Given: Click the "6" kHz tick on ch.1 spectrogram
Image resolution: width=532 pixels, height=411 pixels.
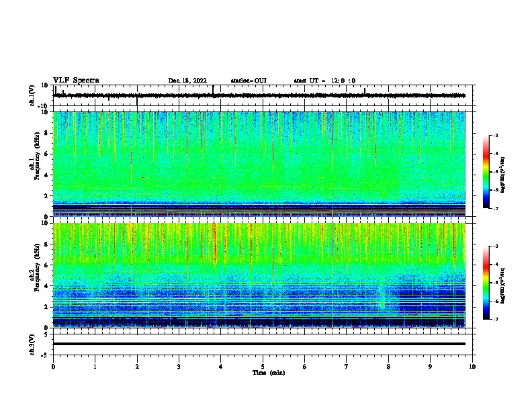Looking at the screenshot, I should click(46, 154).
